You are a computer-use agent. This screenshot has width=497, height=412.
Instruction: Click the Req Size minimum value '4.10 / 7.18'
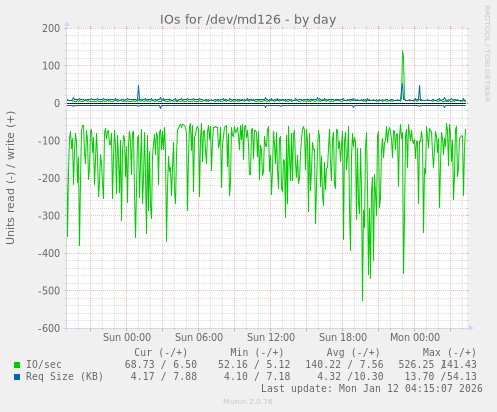pyautogui.click(x=257, y=377)
